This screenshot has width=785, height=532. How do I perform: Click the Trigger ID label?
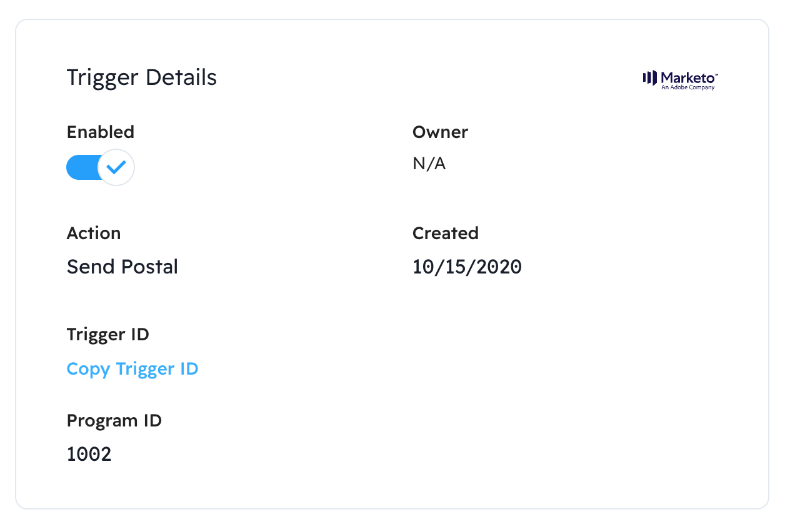[108, 335]
